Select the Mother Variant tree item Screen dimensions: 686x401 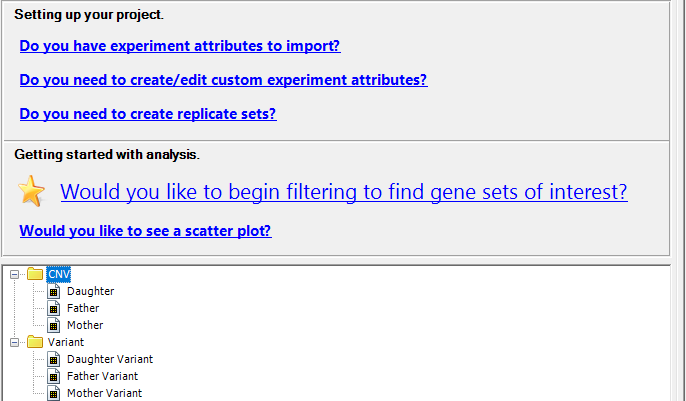105,393
